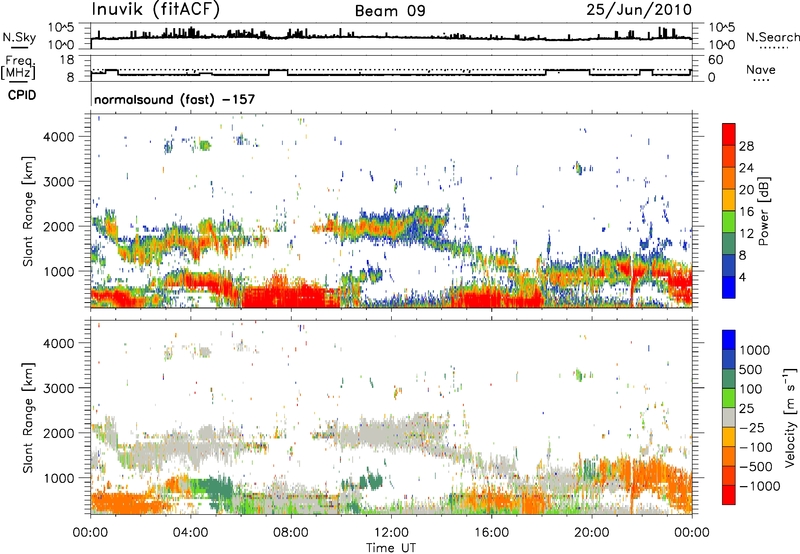Click the -25 label on Velocity colorbar
Screen dimensions: 800x554
click(752, 427)
